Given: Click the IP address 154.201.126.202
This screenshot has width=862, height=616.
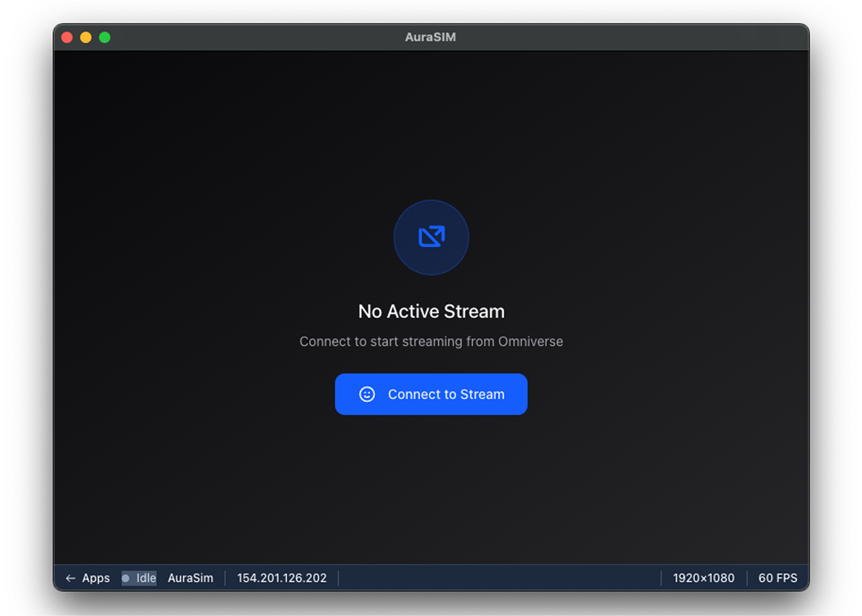Looking at the screenshot, I should point(282,578).
